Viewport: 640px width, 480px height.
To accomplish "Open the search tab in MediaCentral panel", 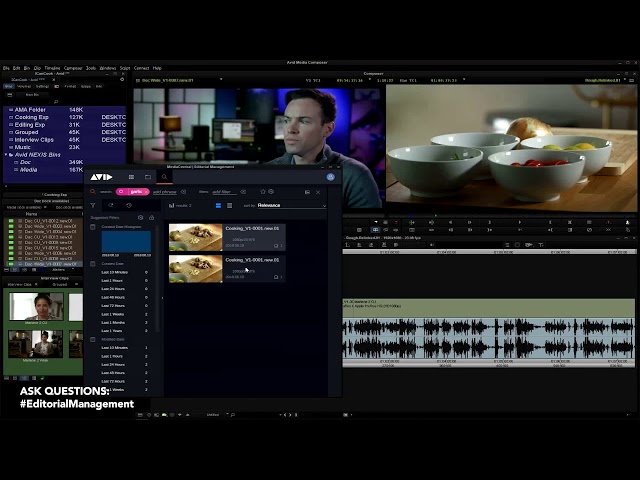I will 164,177.
